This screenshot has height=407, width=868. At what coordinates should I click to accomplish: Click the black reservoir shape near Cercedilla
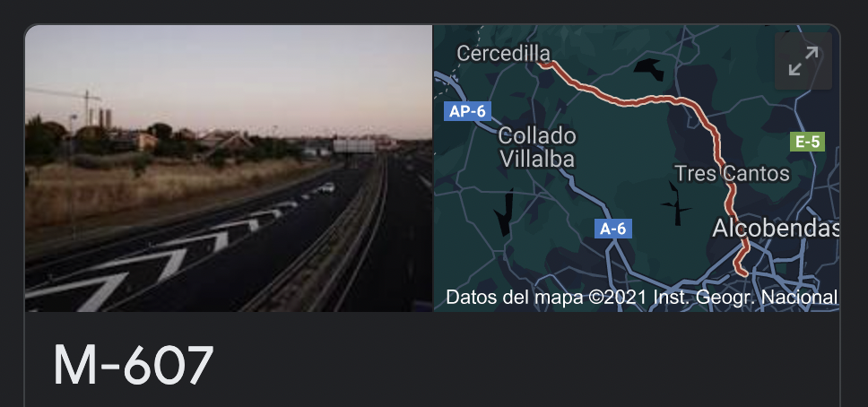649,69
